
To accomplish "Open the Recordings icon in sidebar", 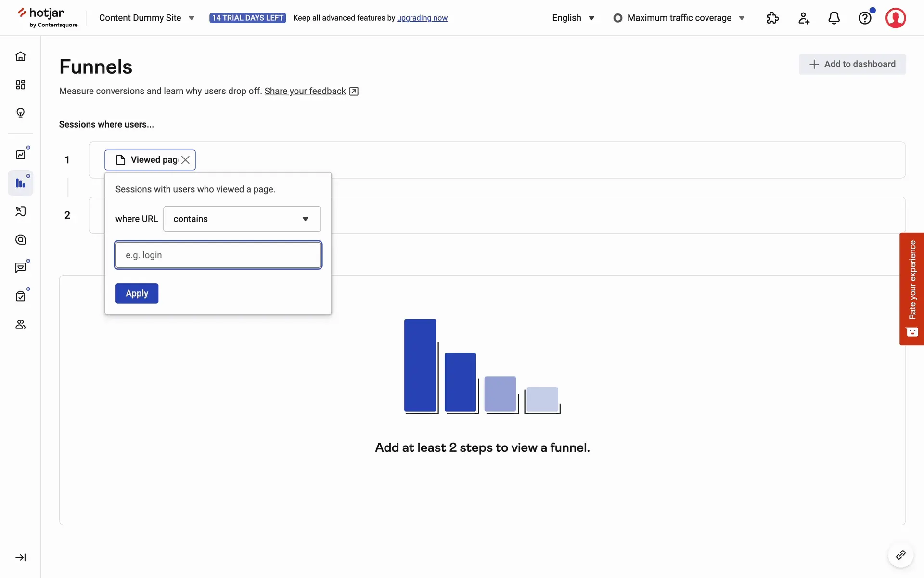I will (20, 211).
